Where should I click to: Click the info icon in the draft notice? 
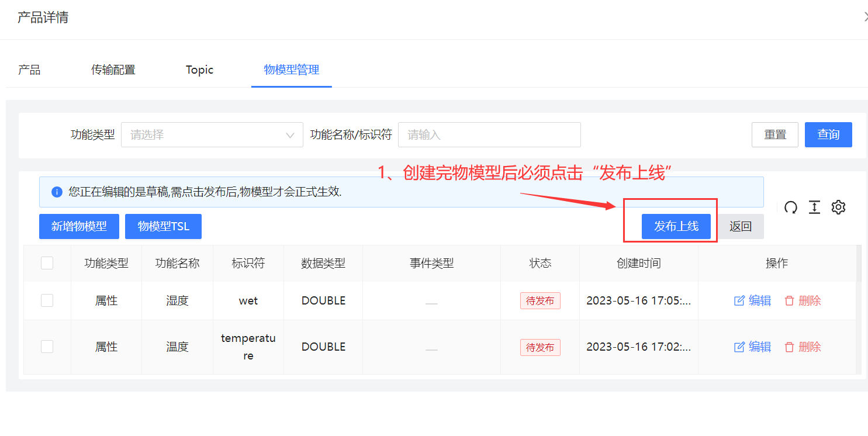coord(57,192)
